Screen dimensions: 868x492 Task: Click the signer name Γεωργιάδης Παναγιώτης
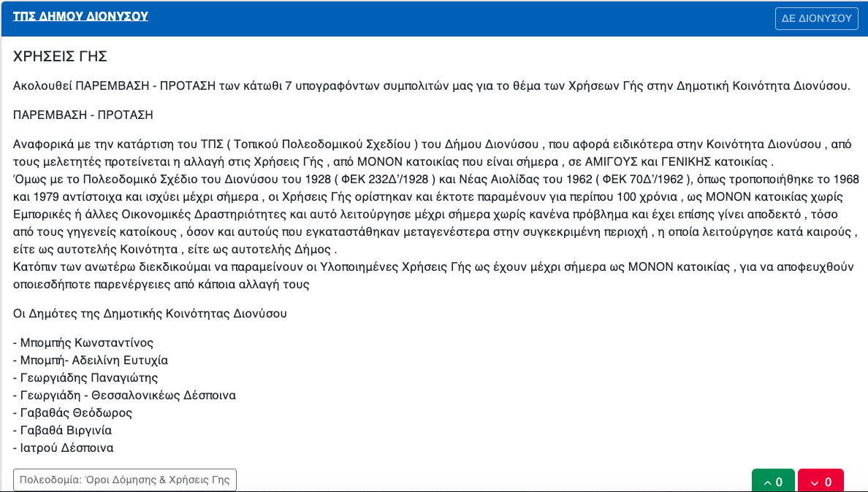tap(89, 378)
